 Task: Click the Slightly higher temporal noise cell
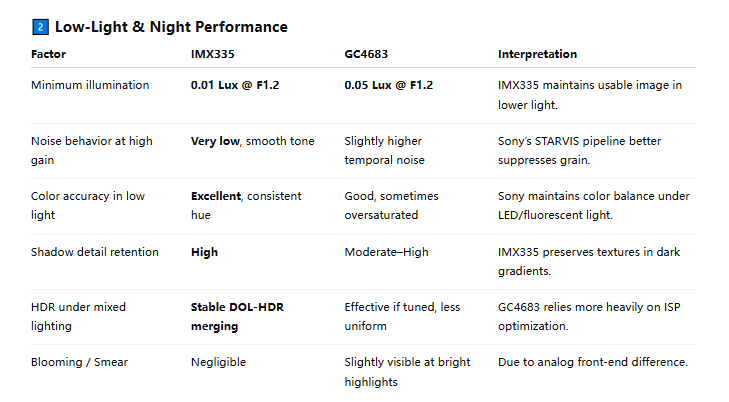[x=384, y=150]
